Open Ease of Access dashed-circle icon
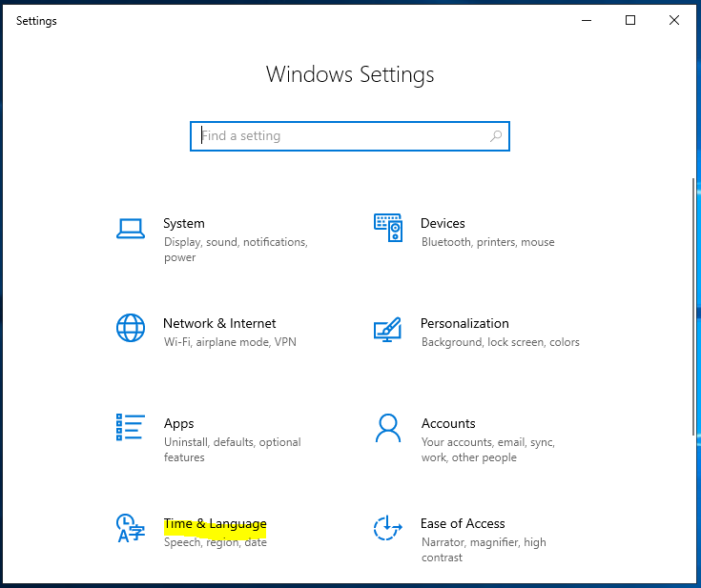Image resolution: width=701 pixels, height=588 pixels. click(x=387, y=528)
